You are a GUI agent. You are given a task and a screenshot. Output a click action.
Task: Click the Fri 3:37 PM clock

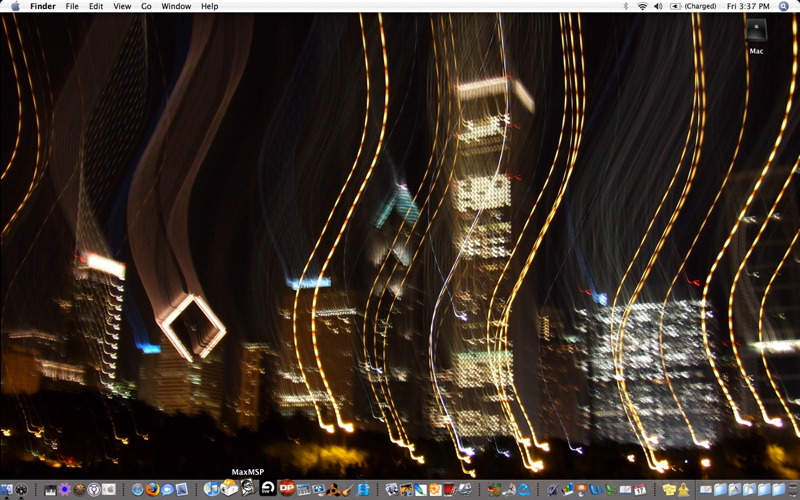point(748,6)
